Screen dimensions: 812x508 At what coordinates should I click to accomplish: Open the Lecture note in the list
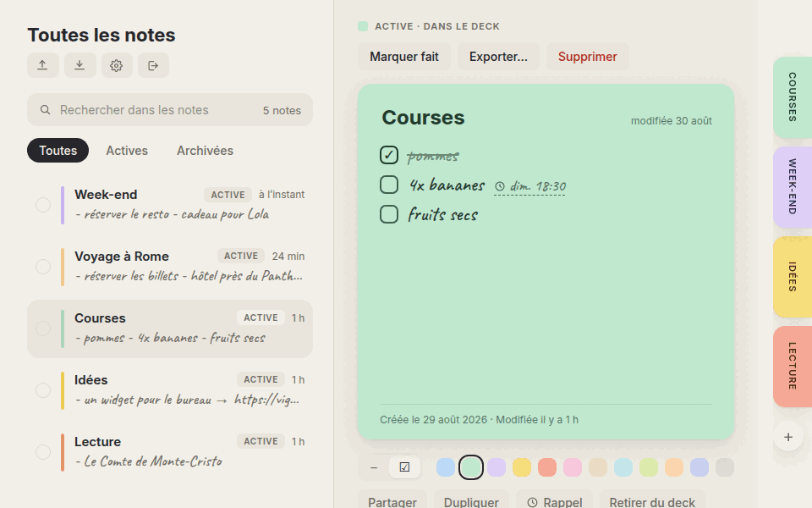pos(170,452)
